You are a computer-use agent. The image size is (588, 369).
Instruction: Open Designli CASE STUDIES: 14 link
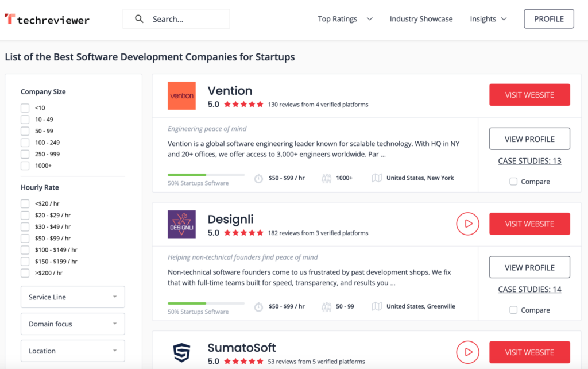coord(529,290)
